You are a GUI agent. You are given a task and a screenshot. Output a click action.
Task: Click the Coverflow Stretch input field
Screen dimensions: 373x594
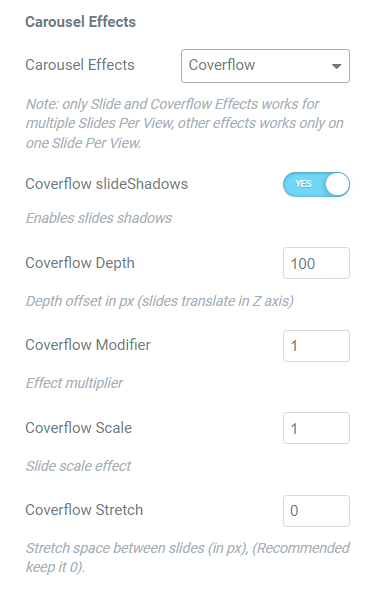click(316, 511)
